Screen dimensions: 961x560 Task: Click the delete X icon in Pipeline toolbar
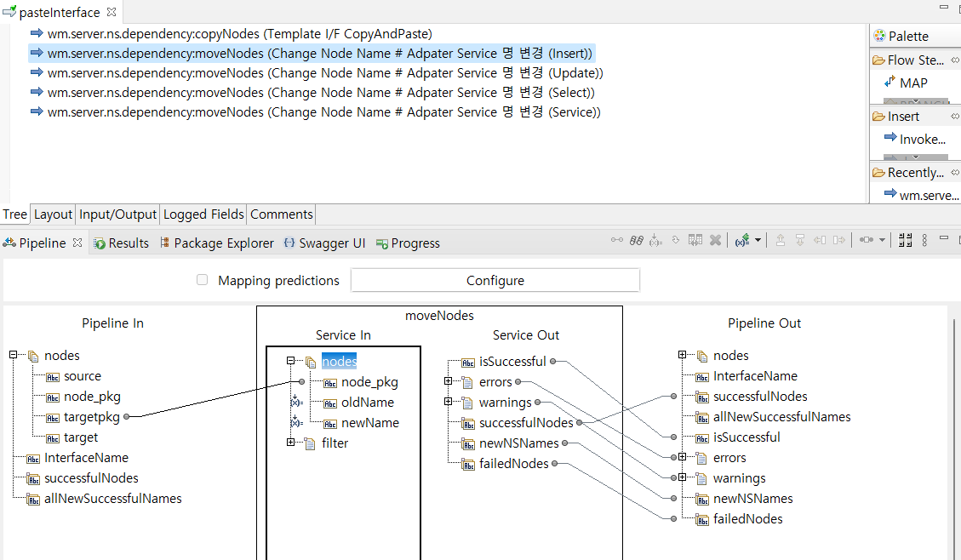click(x=716, y=241)
